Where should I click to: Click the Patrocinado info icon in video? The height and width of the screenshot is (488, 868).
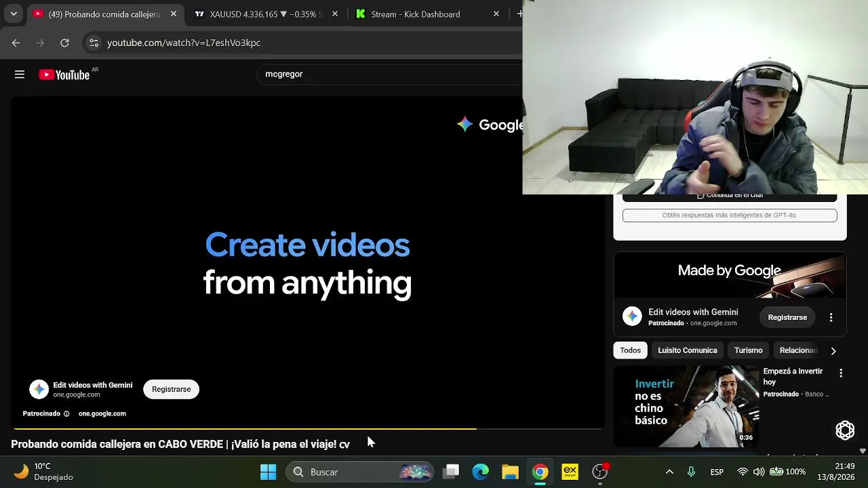(66, 413)
